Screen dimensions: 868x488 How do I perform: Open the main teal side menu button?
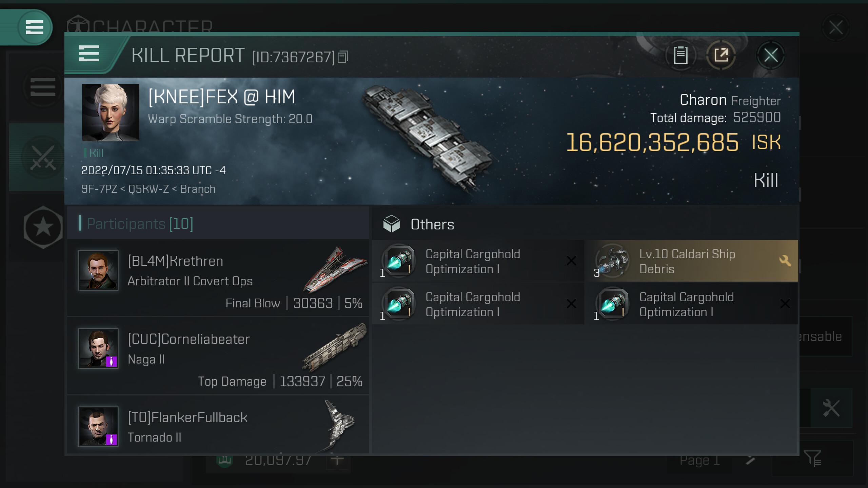click(x=34, y=27)
